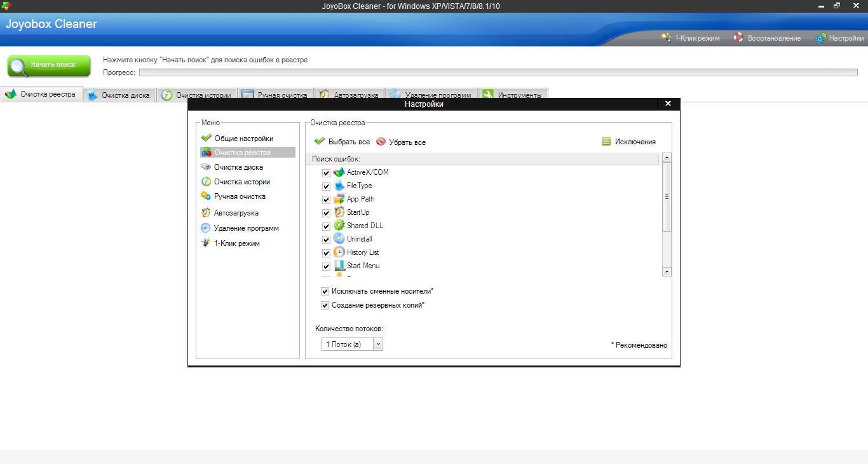Click the Общие настройки green checkmark icon
Screen dimensions: 868x464
206,138
